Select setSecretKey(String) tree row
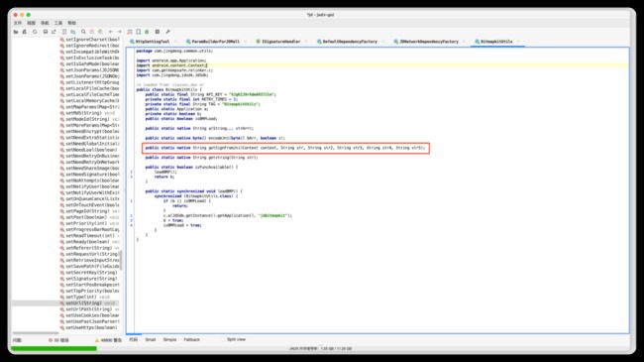Screen dimensions: 644x362 tap(89, 273)
